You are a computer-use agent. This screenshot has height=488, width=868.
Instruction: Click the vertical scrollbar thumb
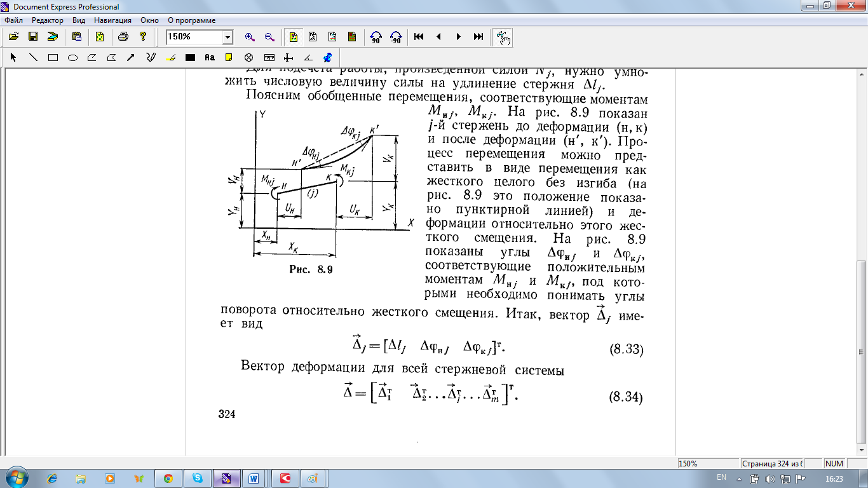pos(861,352)
